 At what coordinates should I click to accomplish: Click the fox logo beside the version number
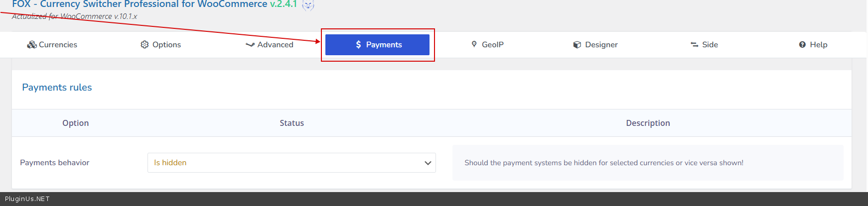308,5
